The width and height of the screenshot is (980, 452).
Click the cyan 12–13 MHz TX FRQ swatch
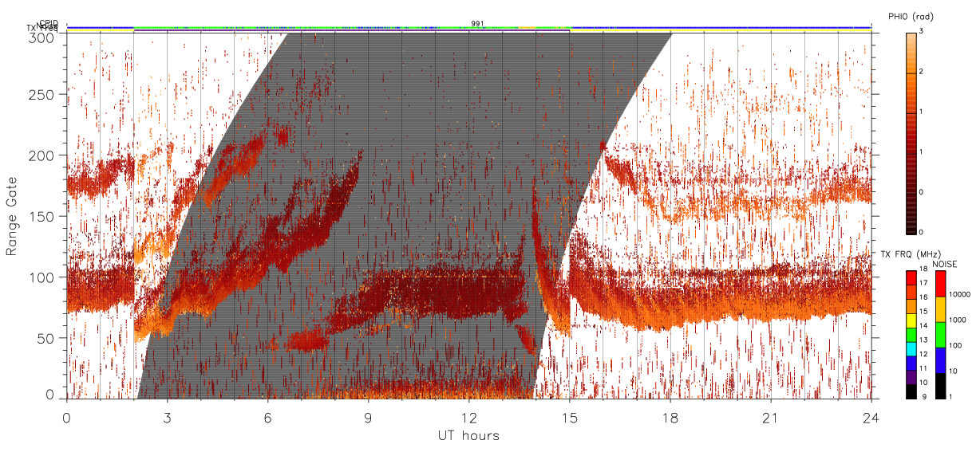pos(911,349)
